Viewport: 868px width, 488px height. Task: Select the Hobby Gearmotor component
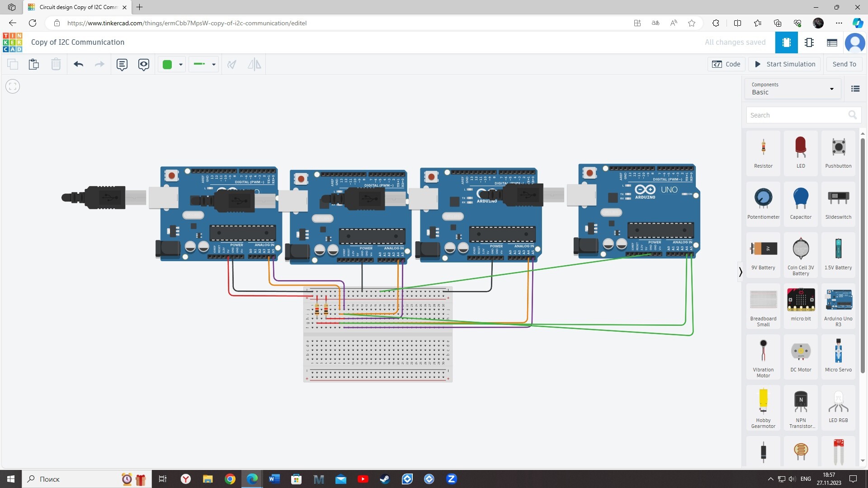[x=763, y=408]
